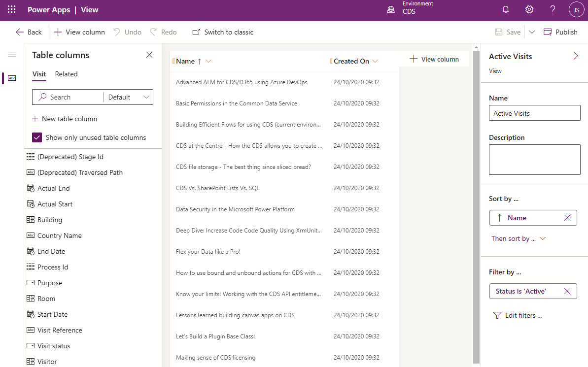Click the Purpose choice column icon
The width and height of the screenshot is (588, 367).
[31, 283]
